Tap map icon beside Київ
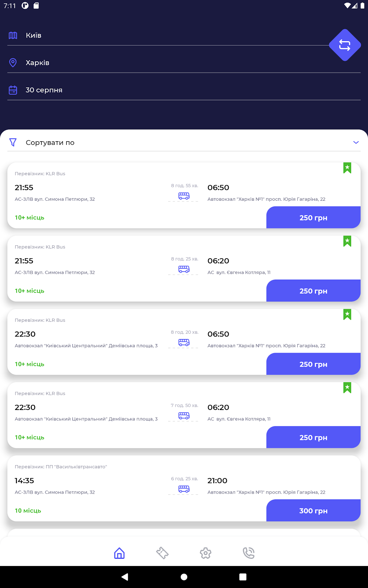This screenshot has height=588, width=368. pyautogui.click(x=13, y=35)
